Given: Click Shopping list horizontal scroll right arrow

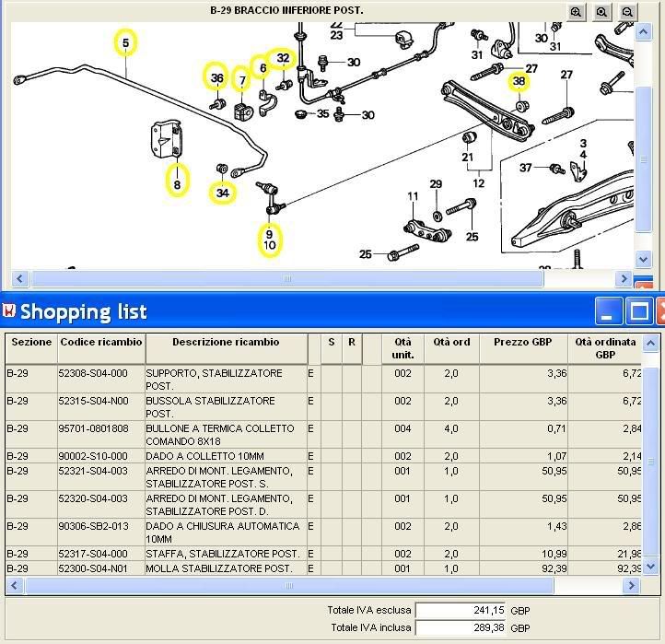Looking at the screenshot, I should (x=631, y=586).
